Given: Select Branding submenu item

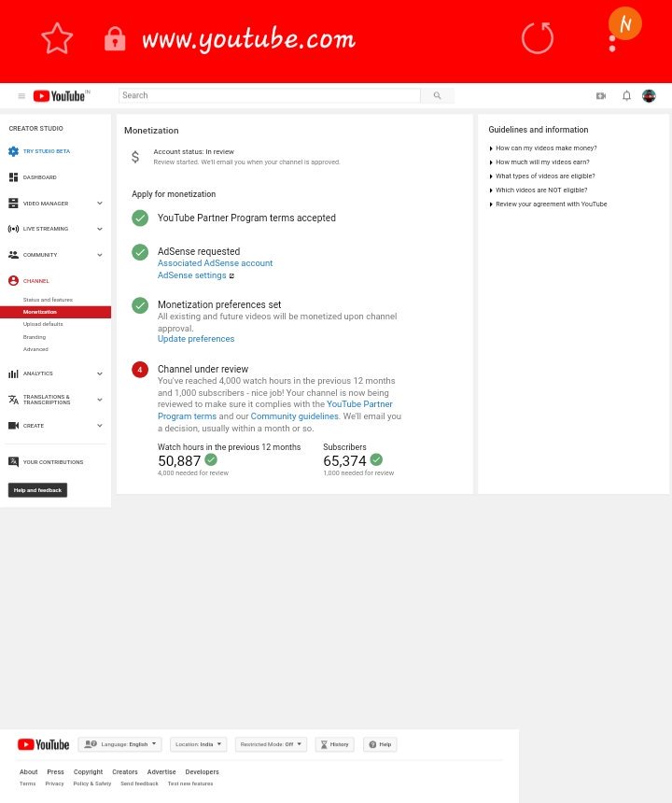Looking at the screenshot, I should coord(35,337).
